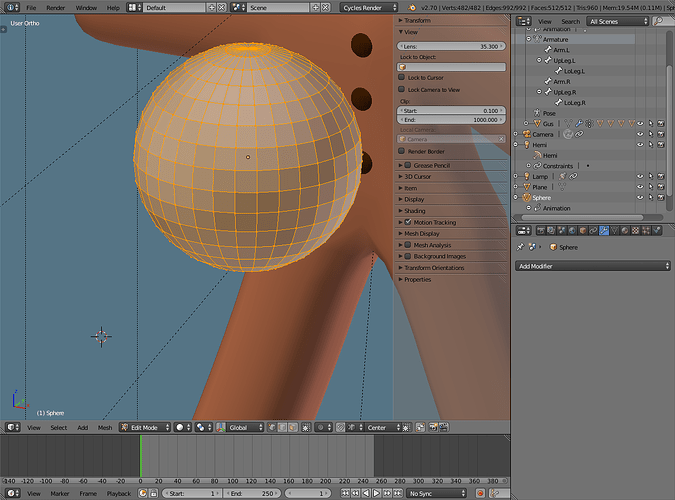Toggle visibility eye for Gus
This screenshot has height=500, width=675.
(640, 124)
